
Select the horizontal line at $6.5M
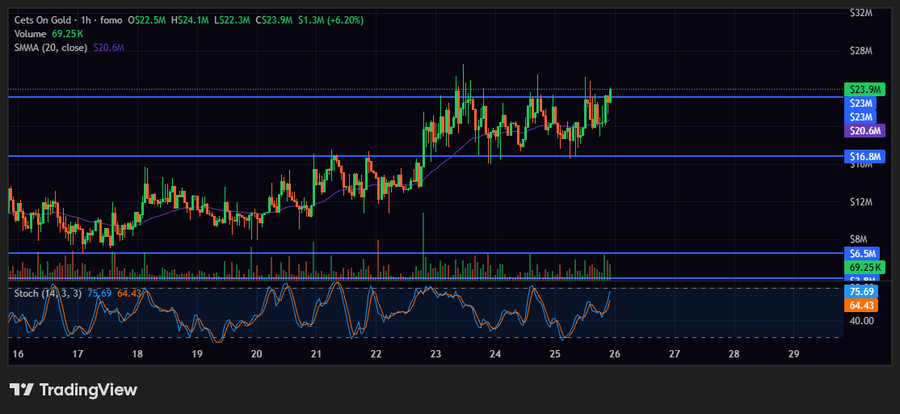pyautogui.click(x=425, y=253)
